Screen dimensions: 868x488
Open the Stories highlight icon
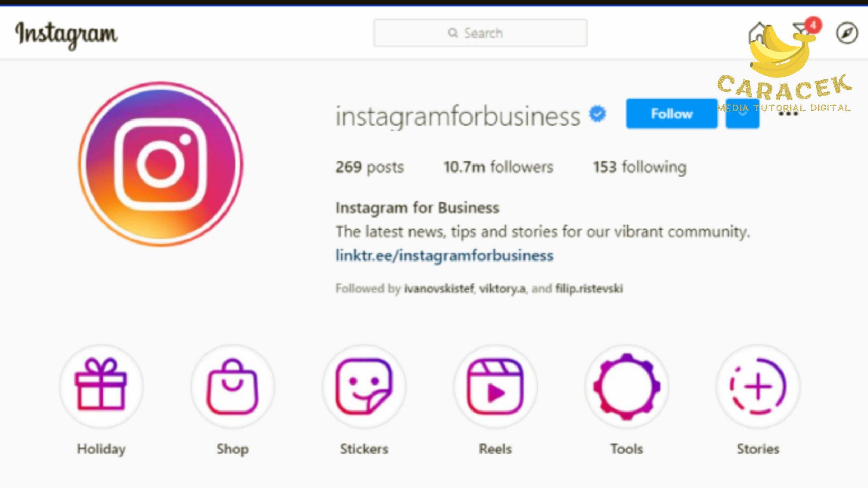pyautogui.click(x=758, y=386)
